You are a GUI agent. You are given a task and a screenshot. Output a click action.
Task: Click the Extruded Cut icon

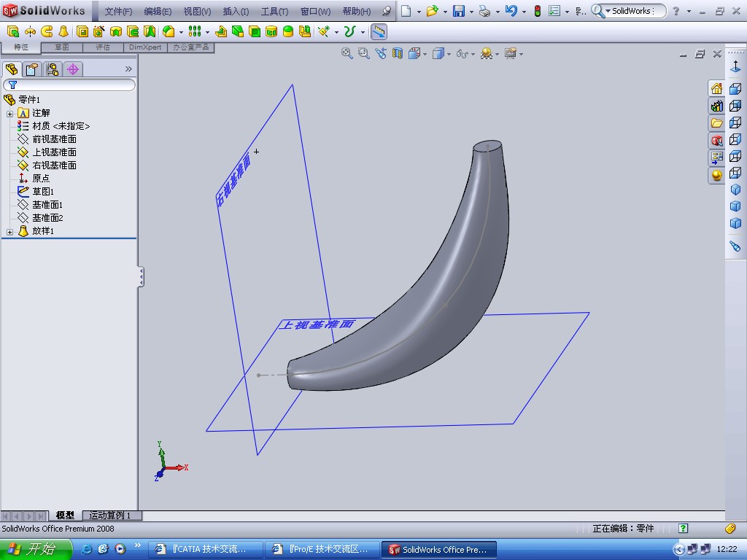click(x=82, y=31)
